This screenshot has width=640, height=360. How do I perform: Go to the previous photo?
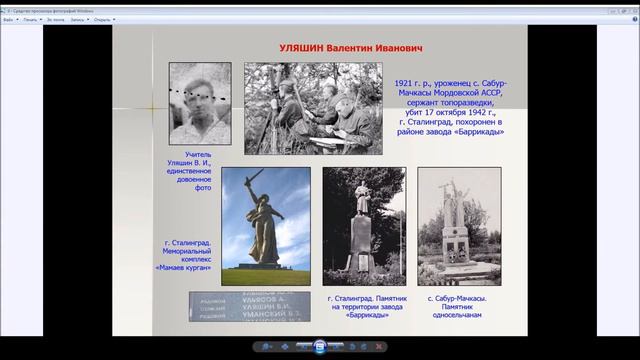coord(304,347)
